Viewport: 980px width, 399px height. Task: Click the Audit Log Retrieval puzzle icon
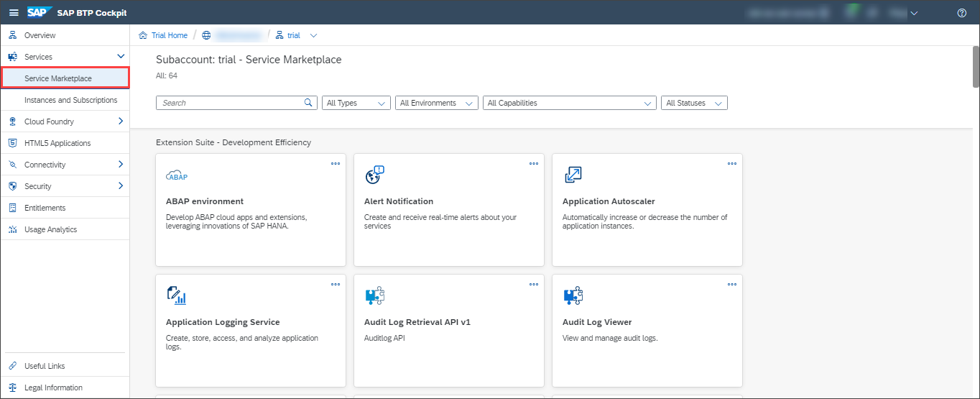[x=375, y=295]
